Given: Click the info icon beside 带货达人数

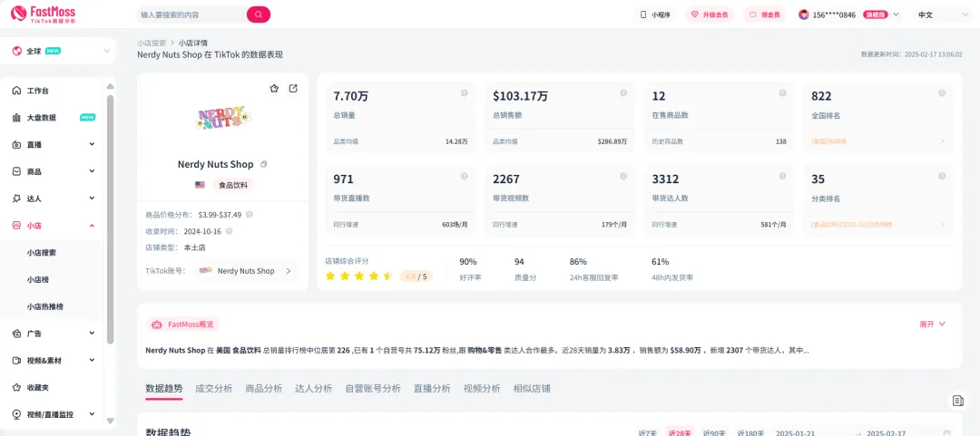Looking at the screenshot, I should [782, 176].
